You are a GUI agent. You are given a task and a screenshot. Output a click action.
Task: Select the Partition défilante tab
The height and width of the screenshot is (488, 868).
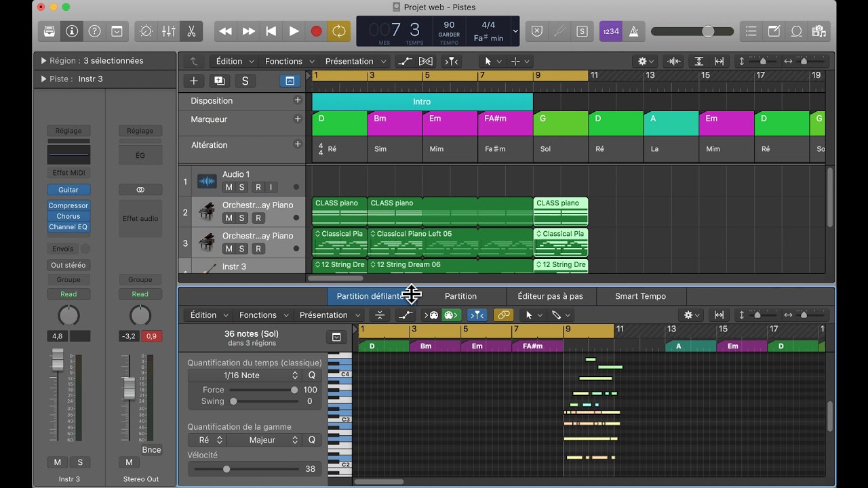[371, 296]
